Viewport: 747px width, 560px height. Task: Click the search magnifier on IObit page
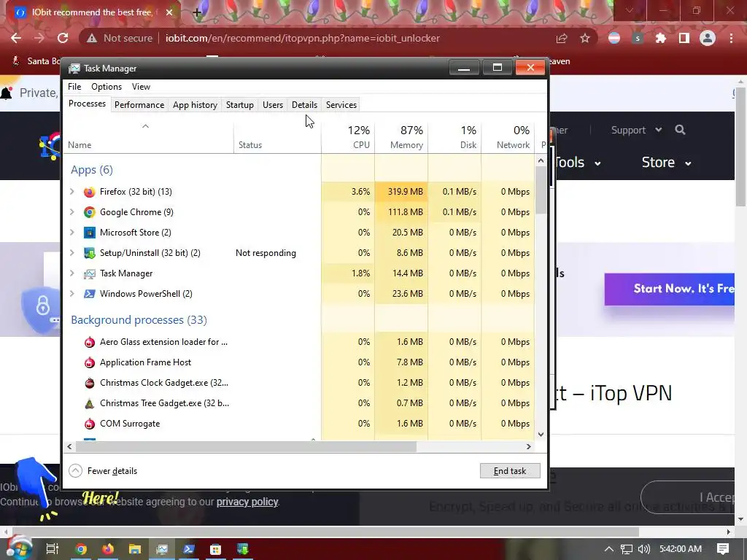(680, 130)
